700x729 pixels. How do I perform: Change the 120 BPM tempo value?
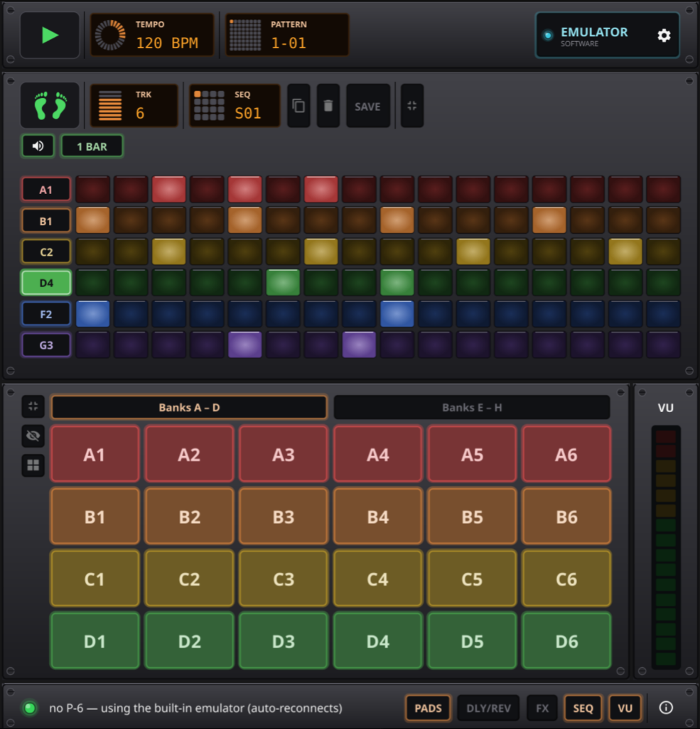[167, 43]
